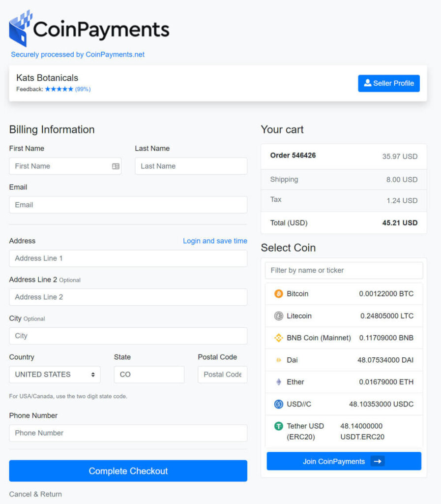Click the Ether coin icon

point(279,382)
